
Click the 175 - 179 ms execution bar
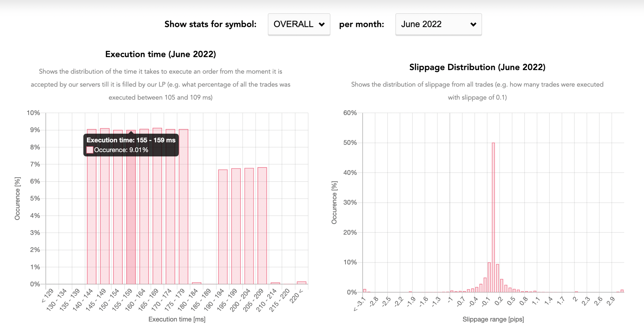click(x=183, y=208)
